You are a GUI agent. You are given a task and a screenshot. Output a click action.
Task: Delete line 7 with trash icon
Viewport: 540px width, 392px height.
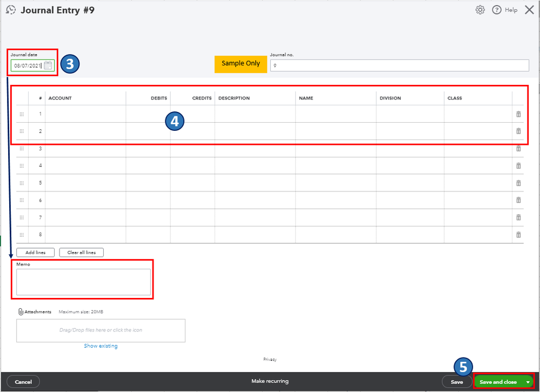point(518,217)
